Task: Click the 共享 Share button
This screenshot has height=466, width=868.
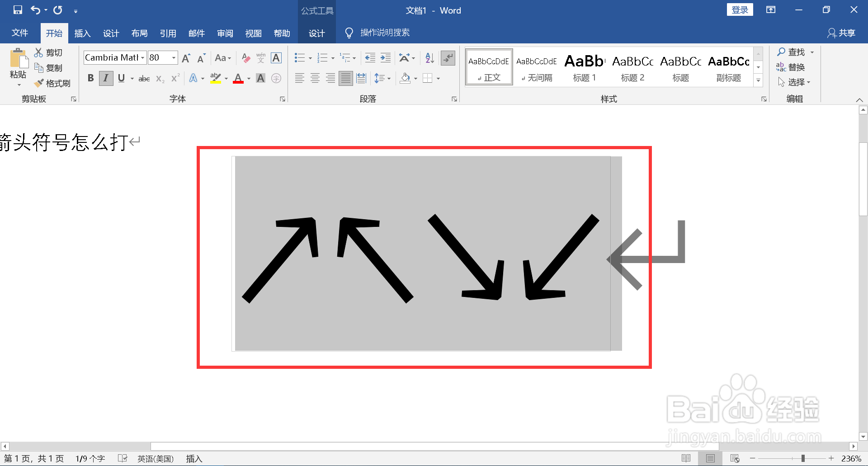Action: point(842,33)
